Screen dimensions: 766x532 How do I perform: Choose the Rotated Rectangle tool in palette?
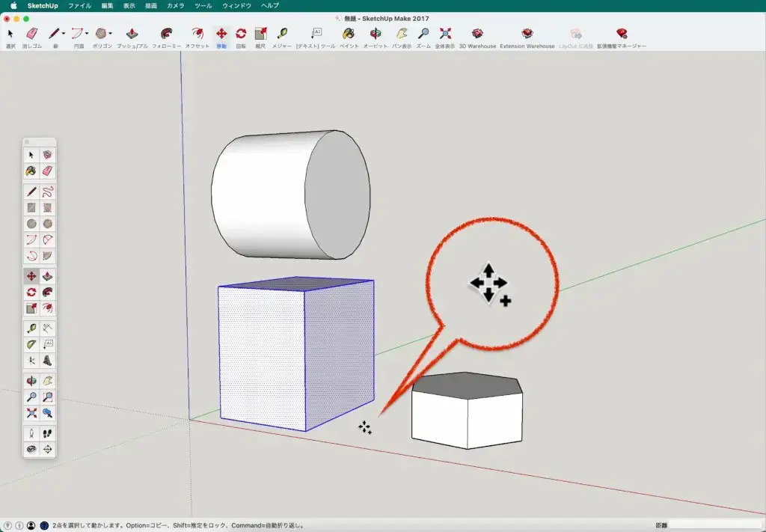coord(47,207)
